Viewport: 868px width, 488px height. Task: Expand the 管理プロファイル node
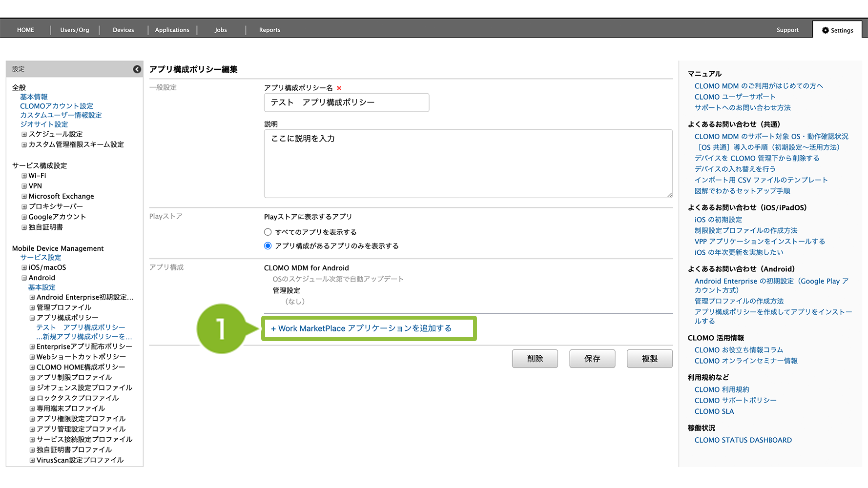[32, 307]
